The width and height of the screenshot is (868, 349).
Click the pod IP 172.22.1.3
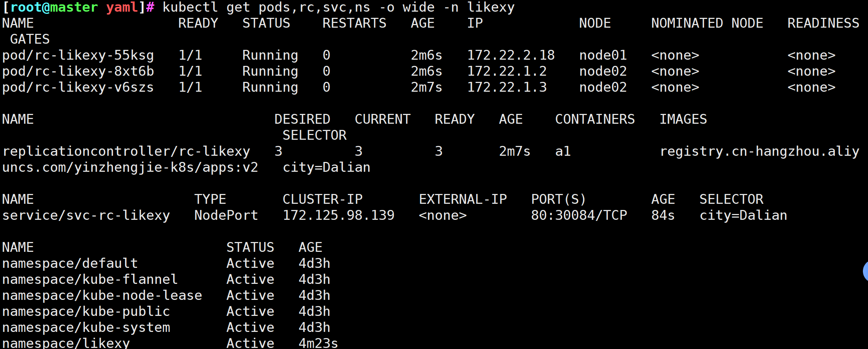[x=507, y=87]
